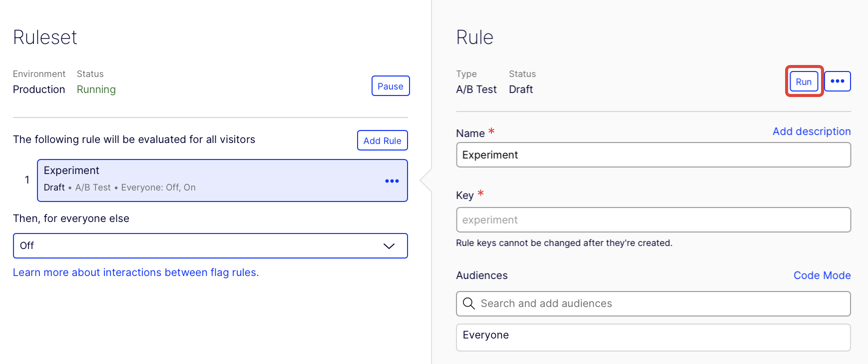Run the Experiment rule
The width and height of the screenshot is (868, 364).
tap(804, 81)
